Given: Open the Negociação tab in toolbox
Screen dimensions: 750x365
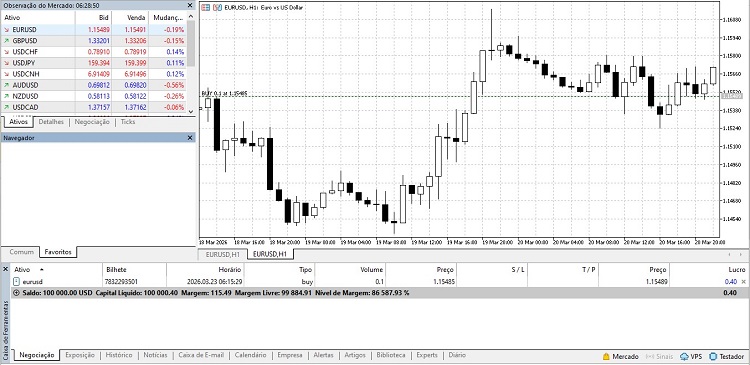Looking at the screenshot, I should coord(37,355).
